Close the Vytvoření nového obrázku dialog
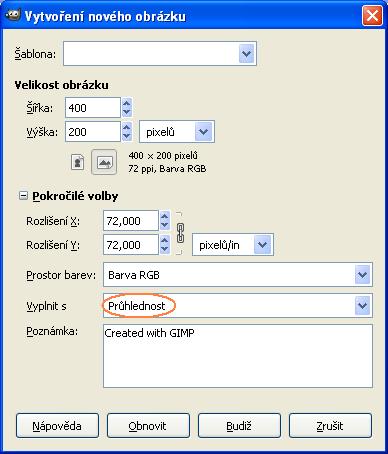The image size is (388, 454). [372, 16]
